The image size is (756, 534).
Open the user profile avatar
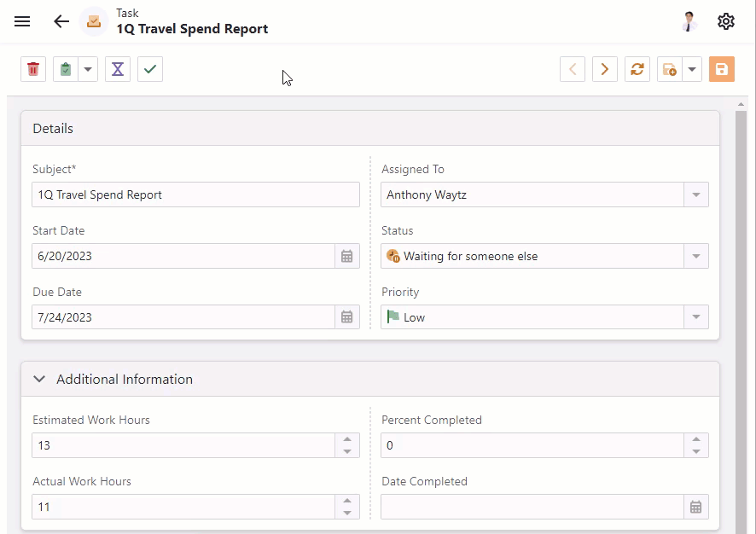[x=689, y=21]
